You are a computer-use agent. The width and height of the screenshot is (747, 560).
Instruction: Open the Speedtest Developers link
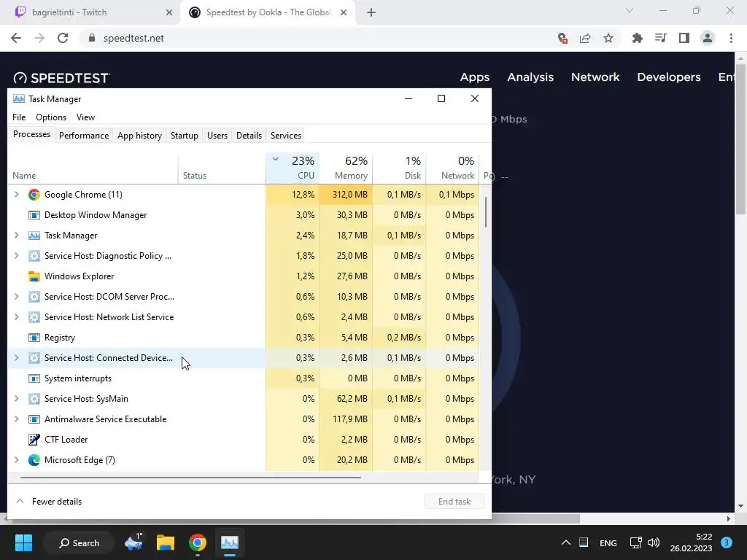coord(669,77)
